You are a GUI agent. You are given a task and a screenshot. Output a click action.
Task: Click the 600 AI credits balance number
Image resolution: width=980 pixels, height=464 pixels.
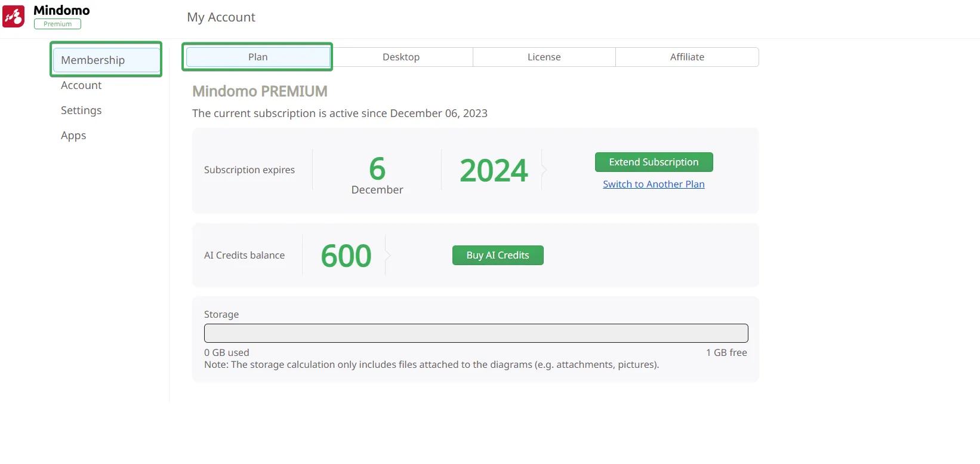pyautogui.click(x=346, y=256)
